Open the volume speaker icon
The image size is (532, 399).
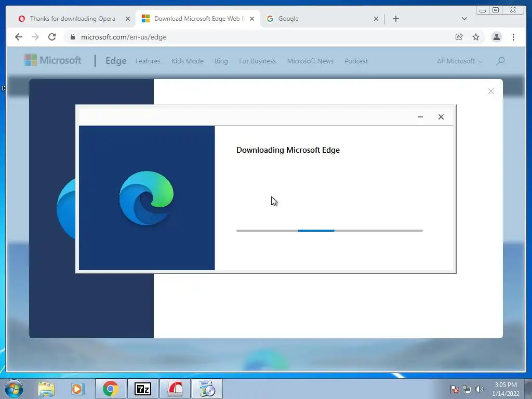click(480, 389)
